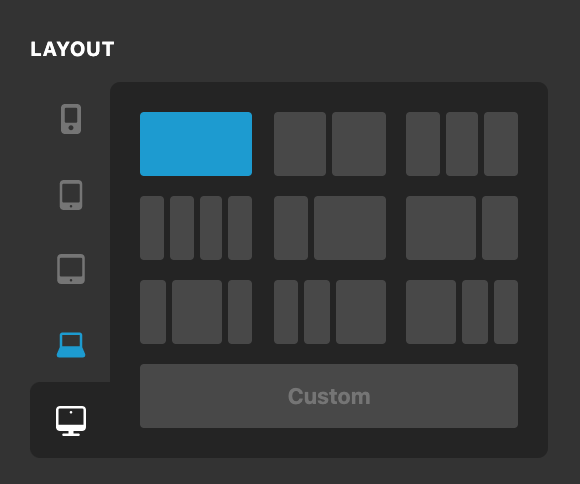This screenshot has width=580, height=484.
Task: Choose the single full-width column layout
Action: coord(196,144)
